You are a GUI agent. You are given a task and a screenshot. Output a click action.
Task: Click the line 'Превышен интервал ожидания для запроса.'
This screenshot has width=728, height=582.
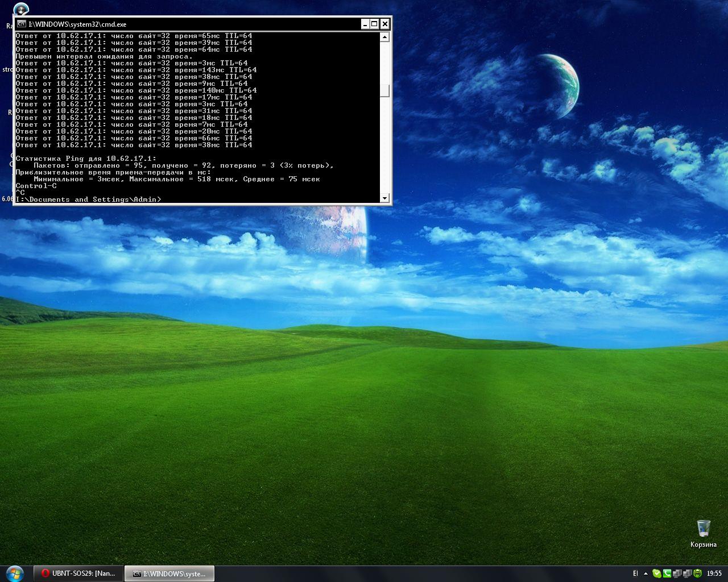pos(104,56)
